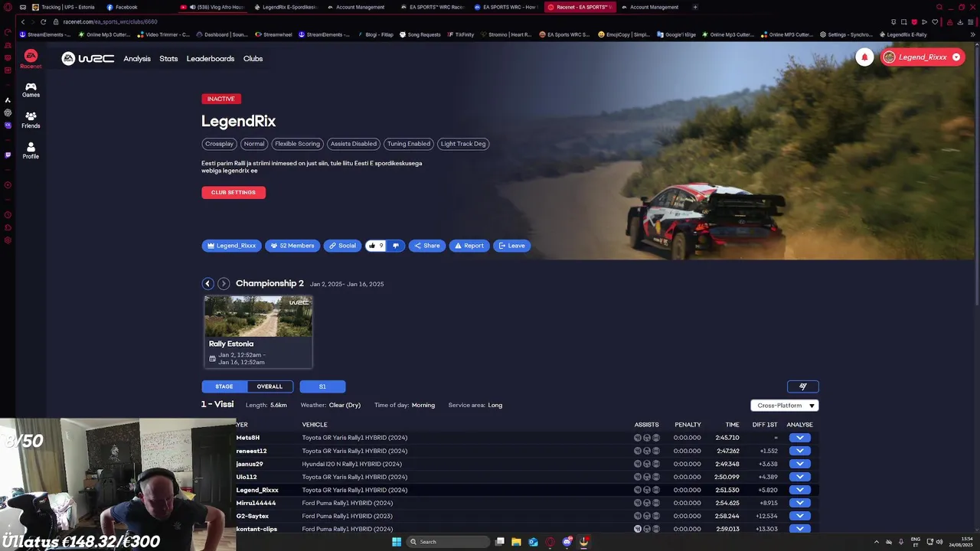Open Racenet home logo in sidebar
This screenshot has width=980, height=551.
coord(31,59)
